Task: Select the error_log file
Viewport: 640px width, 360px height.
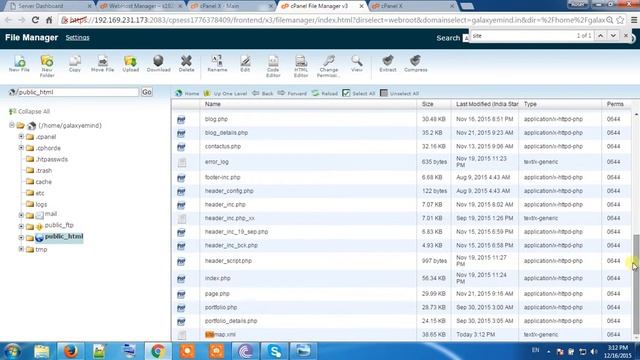Action: point(217,162)
